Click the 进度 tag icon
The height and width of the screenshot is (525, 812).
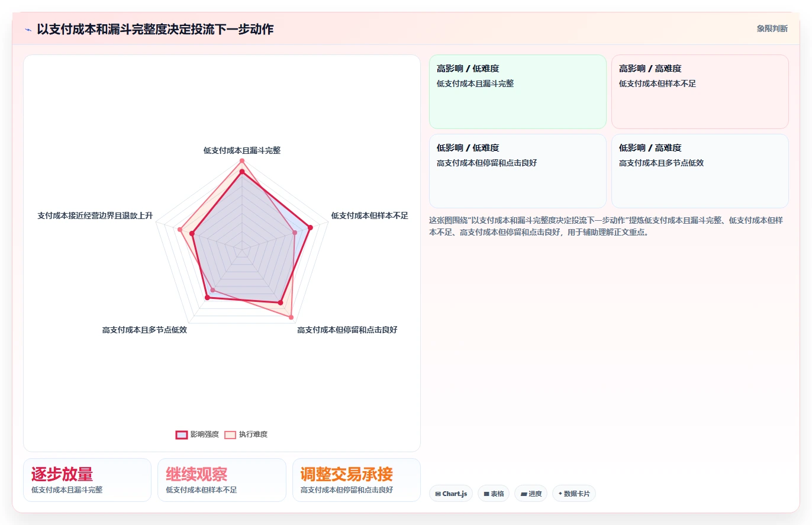(x=523, y=494)
